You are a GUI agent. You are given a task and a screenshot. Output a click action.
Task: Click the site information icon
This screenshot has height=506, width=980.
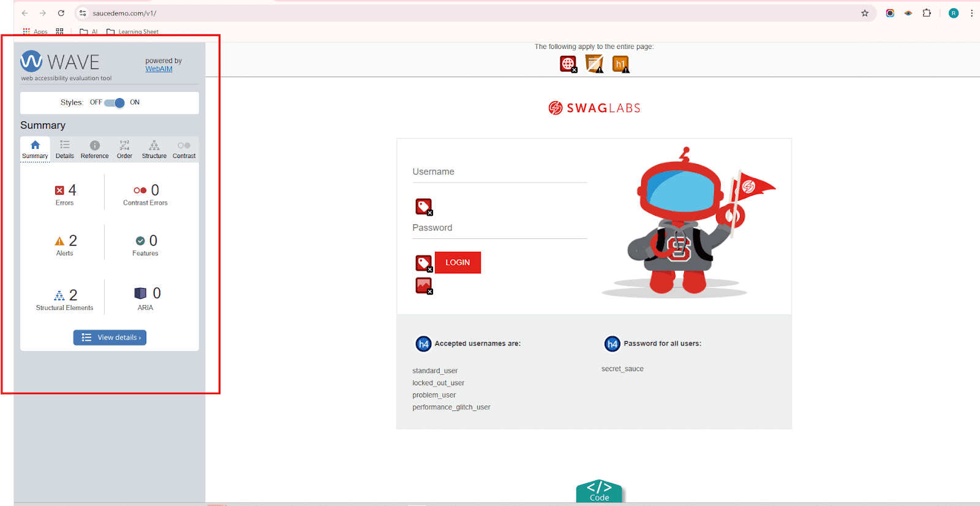click(83, 13)
